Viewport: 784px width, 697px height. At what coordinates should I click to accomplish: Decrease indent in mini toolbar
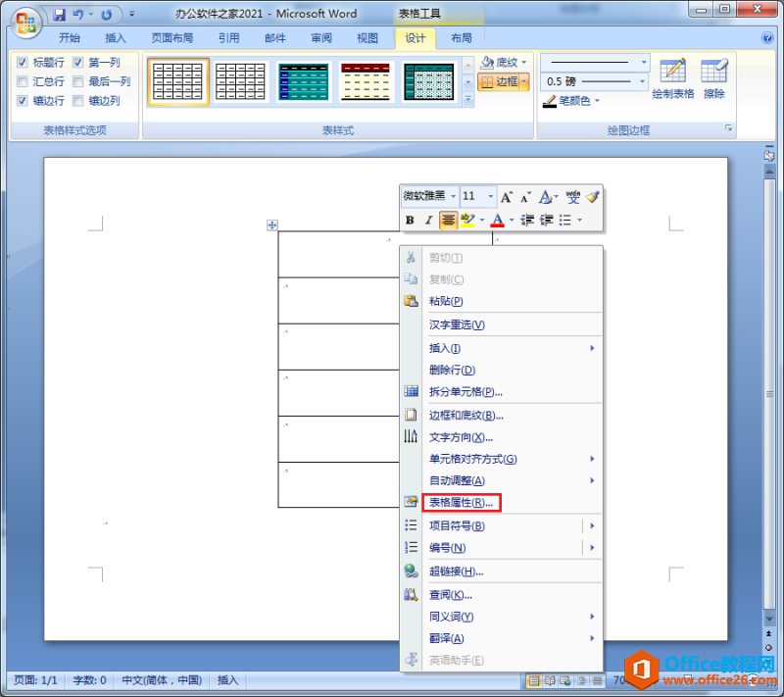tap(527, 220)
